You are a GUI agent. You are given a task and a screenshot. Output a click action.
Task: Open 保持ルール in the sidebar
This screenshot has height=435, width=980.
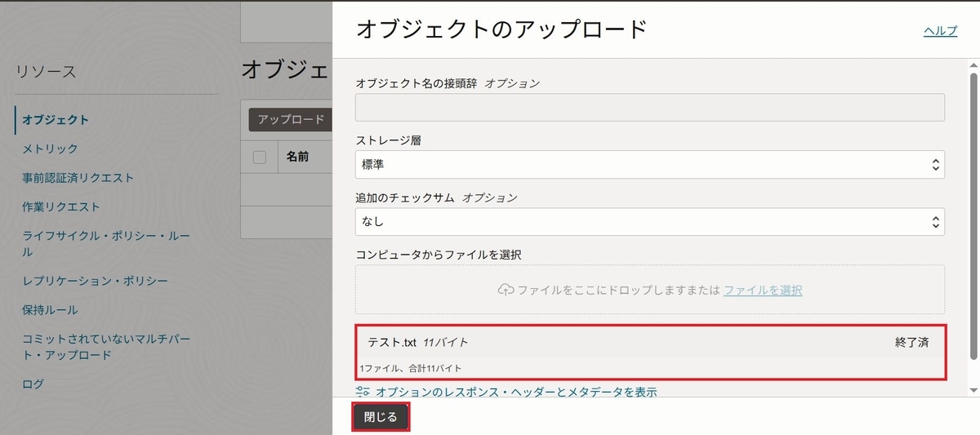coord(50,310)
